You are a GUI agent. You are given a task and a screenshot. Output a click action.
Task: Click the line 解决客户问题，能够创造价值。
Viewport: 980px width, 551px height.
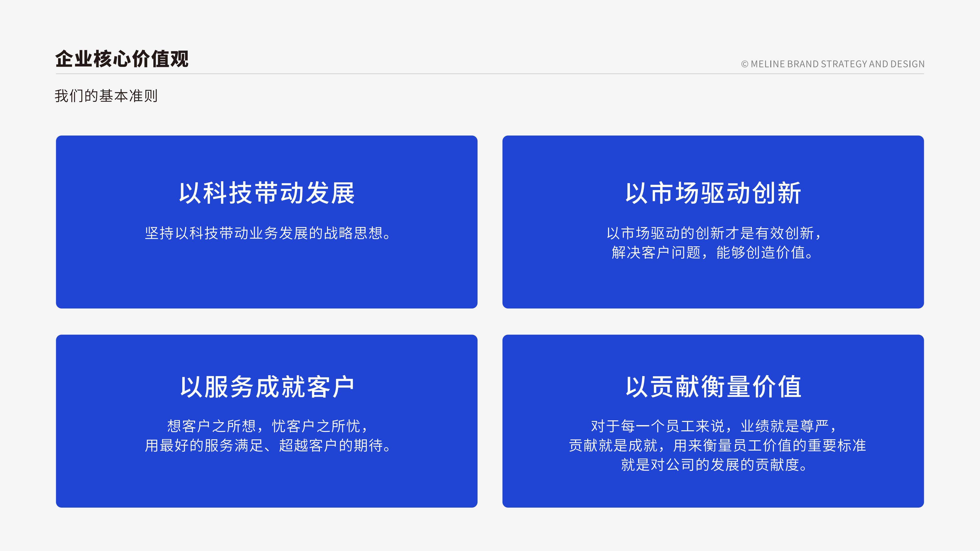712,252
